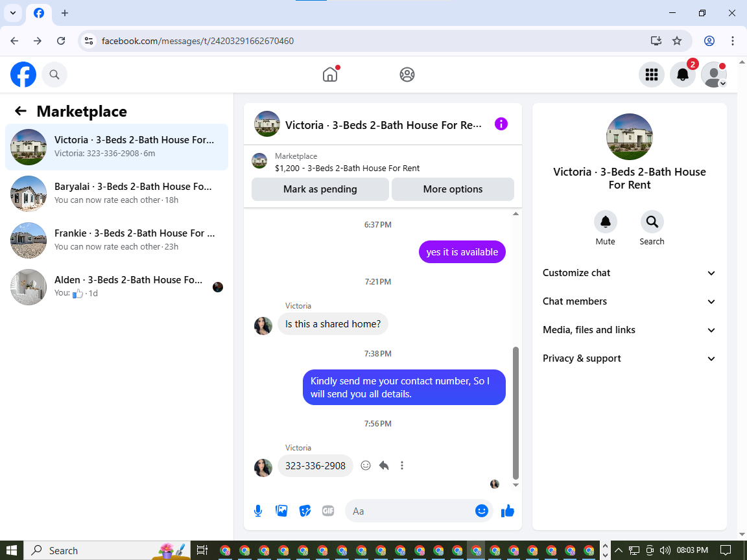Click the browser reload icon
Screen dimensions: 747x560
pos(61,41)
